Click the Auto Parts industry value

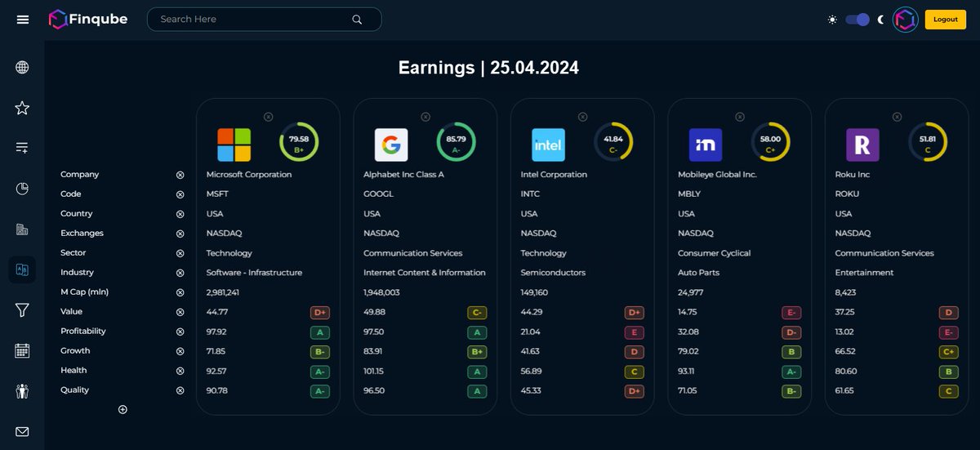[698, 273]
